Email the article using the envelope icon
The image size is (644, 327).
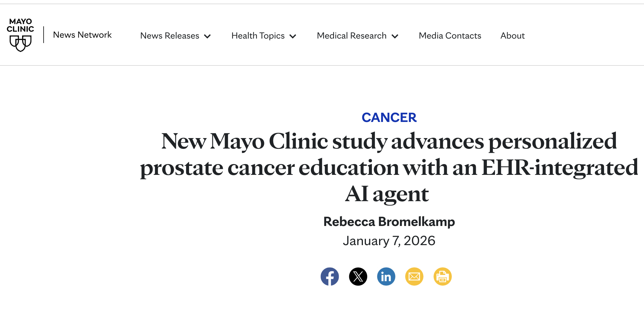pyautogui.click(x=414, y=276)
